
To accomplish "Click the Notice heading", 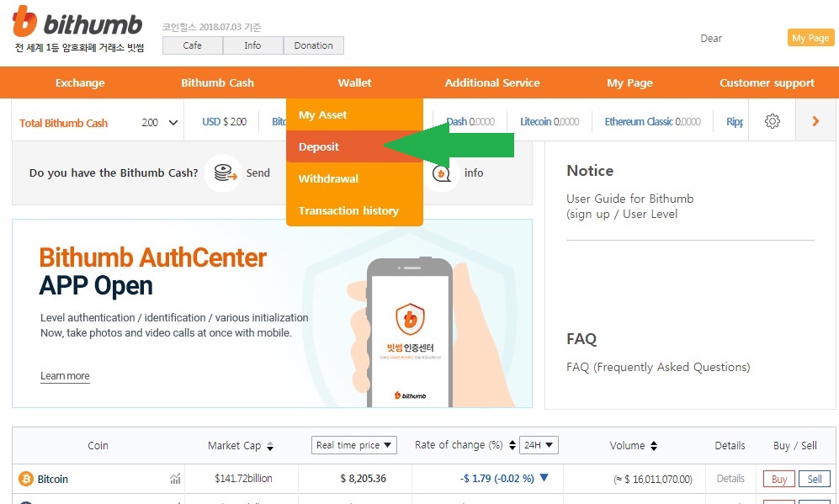I will coord(590,171).
